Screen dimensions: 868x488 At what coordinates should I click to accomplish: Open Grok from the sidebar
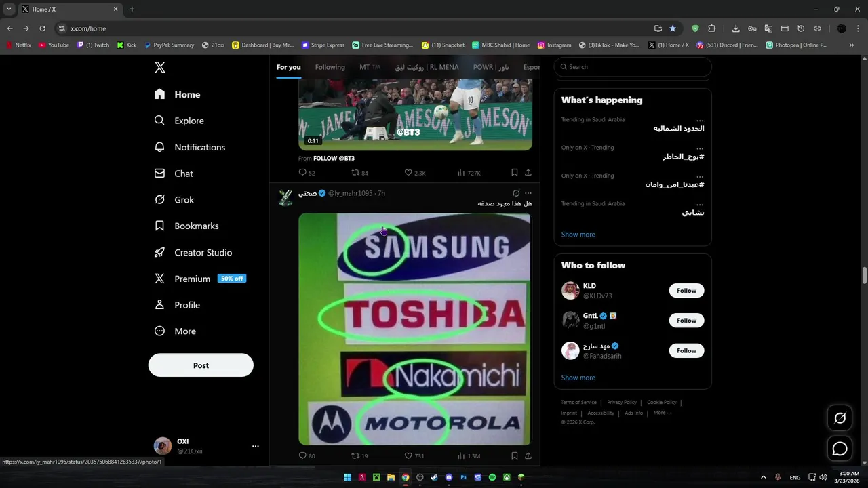coord(174,200)
